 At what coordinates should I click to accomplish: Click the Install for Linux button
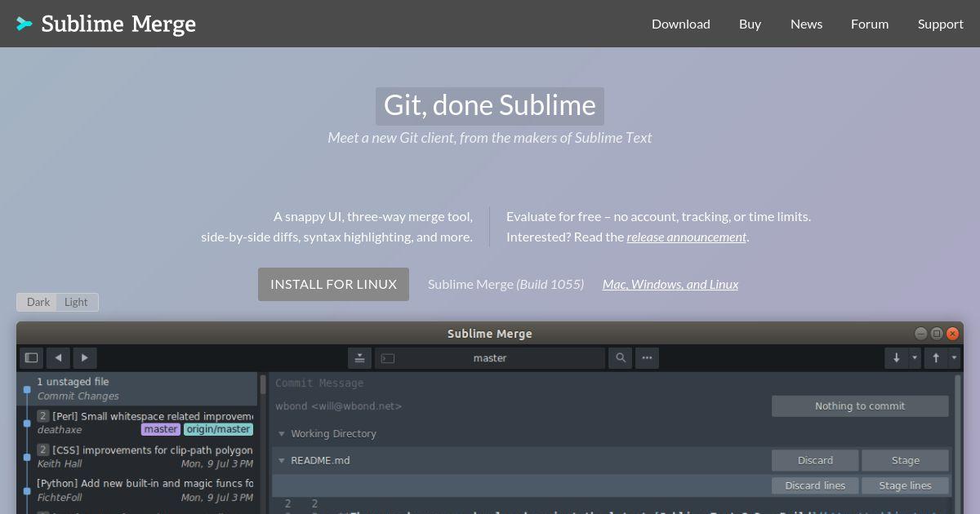click(x=333, y=284)
